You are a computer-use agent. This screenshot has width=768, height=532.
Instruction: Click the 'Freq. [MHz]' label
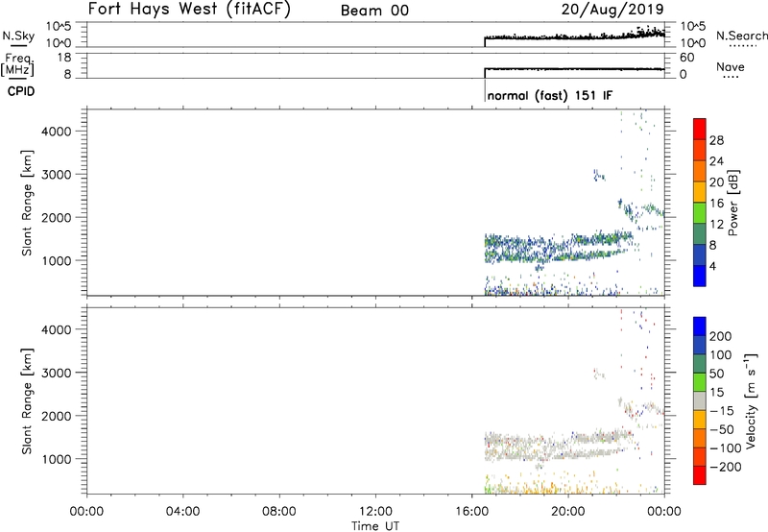(19, 64)
